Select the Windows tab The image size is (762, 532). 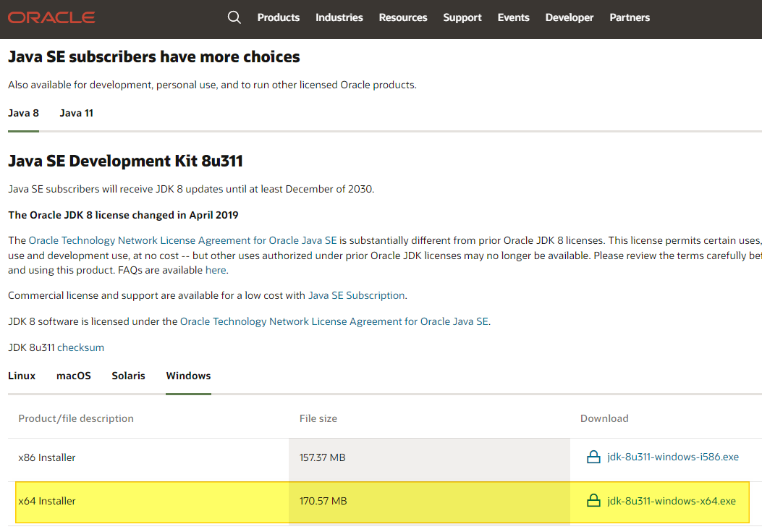189,376
